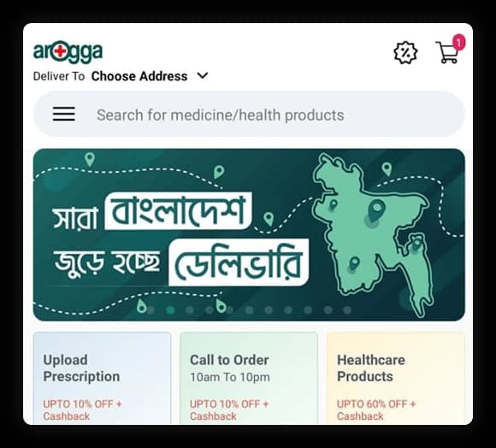Tap the Deliver To label

coord(59,76)
